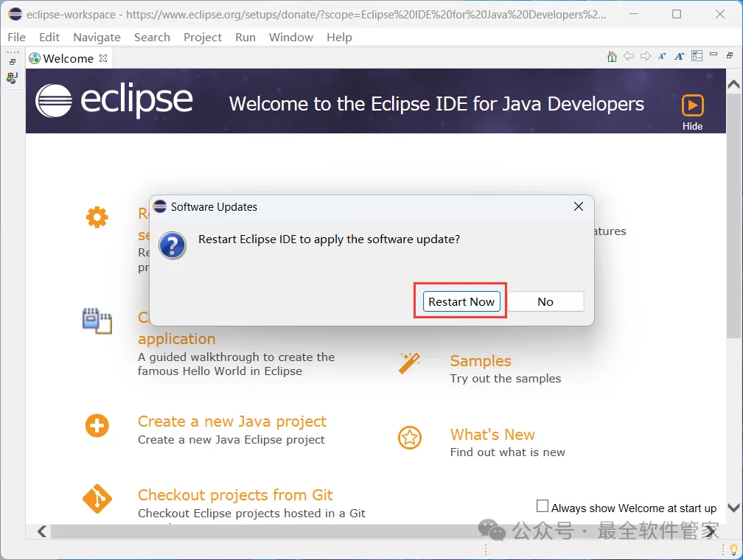Magnify font size in Welcome view
The width and height of the screenshot is (743, 560).
[x=680, y=57]
